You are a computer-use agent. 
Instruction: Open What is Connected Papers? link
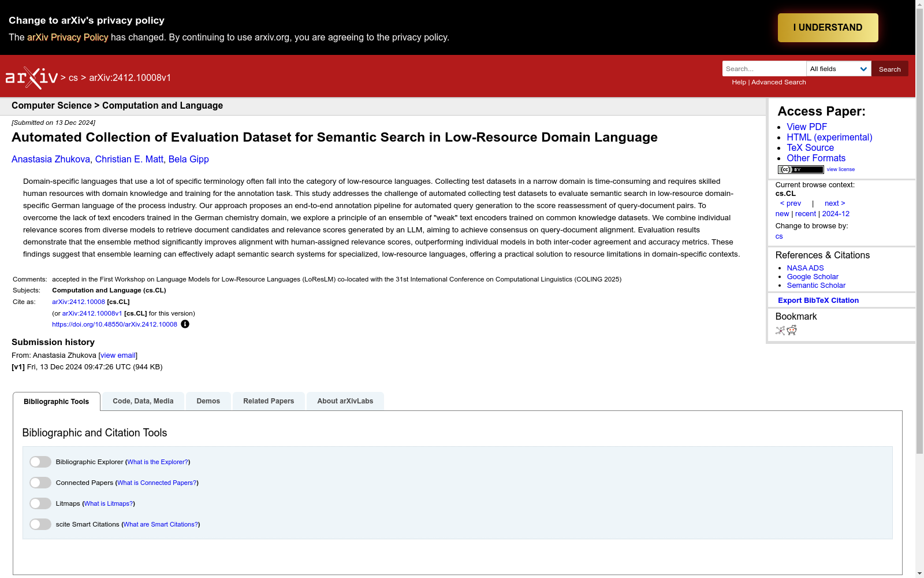[x=157, y=483]
